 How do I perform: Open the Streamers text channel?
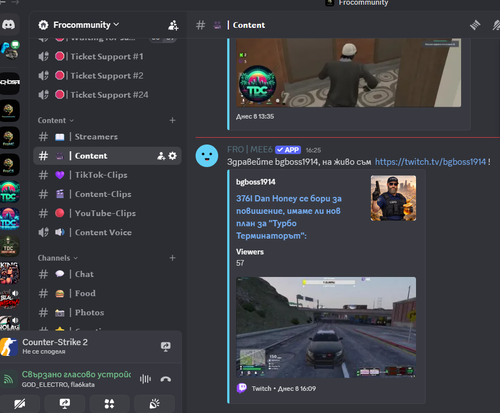[x=107, y=137]
